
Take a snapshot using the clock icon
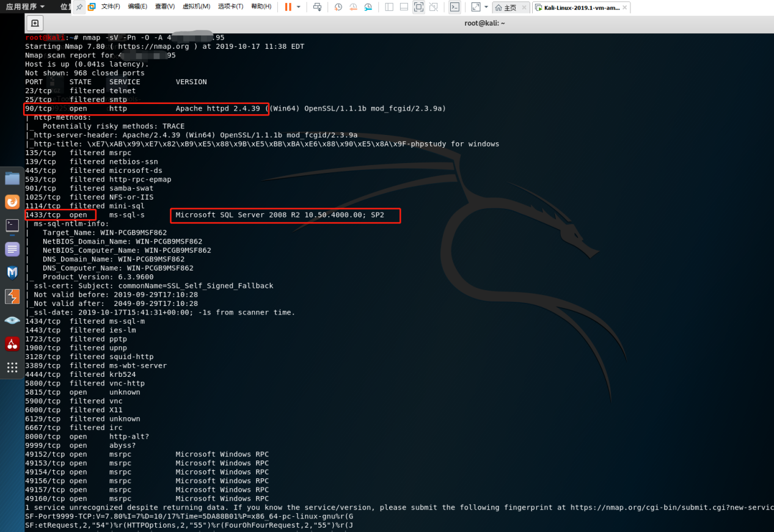338,7
